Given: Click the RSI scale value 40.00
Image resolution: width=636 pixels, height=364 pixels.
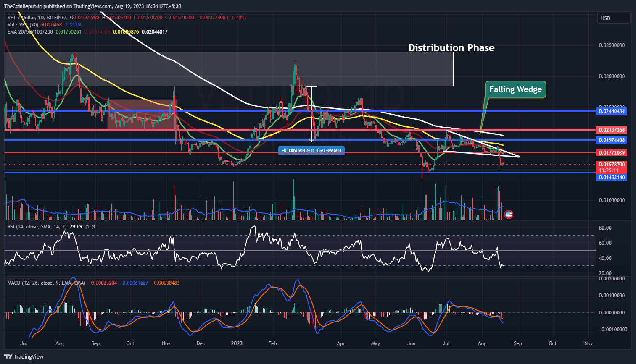Looking at the screenshot, I should tap(605, 258).
